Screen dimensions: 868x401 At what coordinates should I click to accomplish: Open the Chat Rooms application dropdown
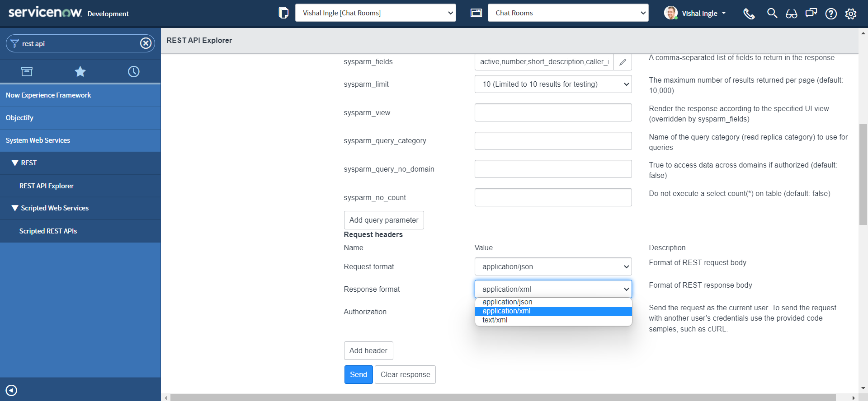[x=568, y=13]
